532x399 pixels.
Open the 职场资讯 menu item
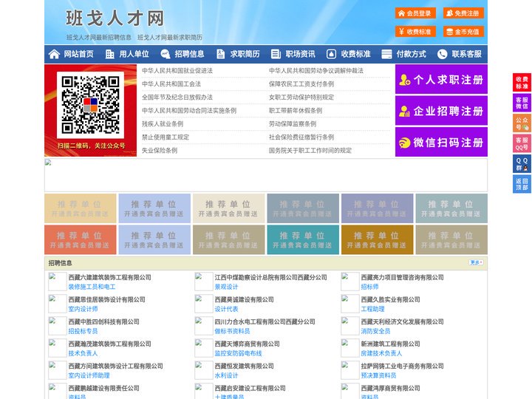point(300,54)
